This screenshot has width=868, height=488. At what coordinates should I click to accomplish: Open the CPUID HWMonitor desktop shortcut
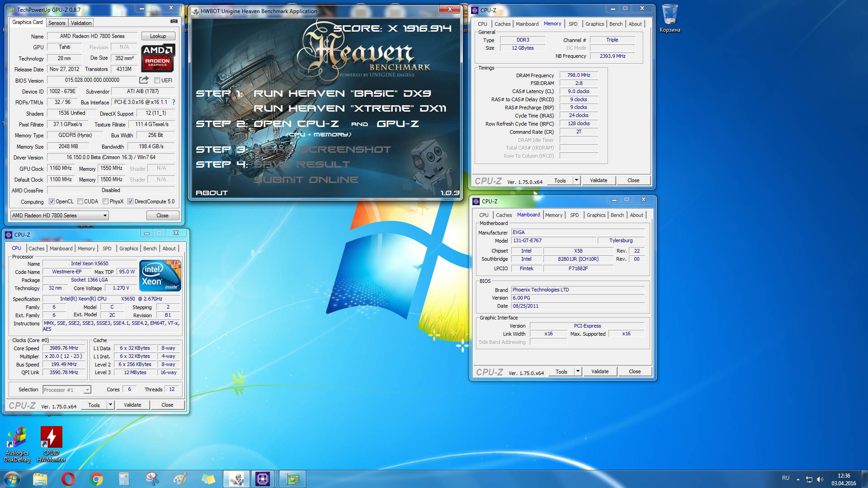51,445
